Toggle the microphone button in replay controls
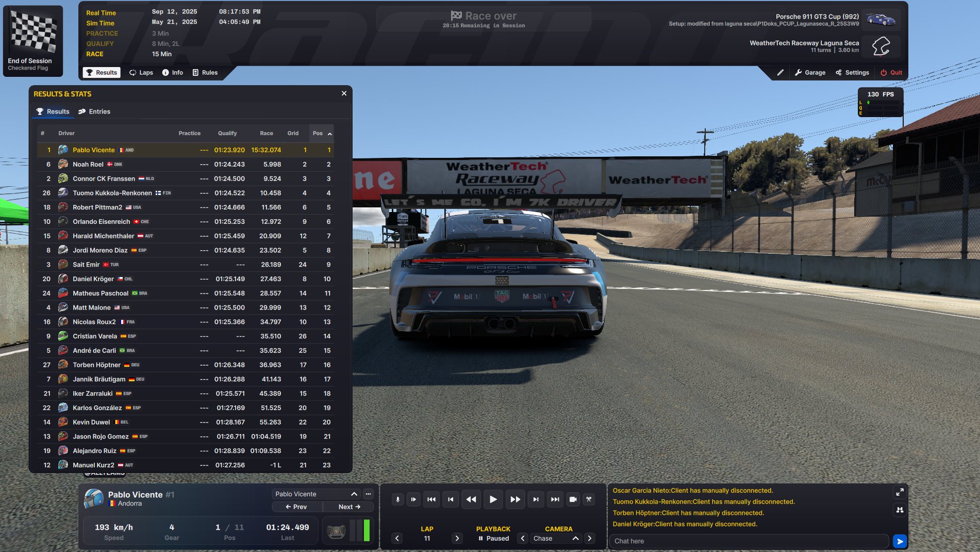The height and width of the screenshot is (552, 980). [397, 499]
